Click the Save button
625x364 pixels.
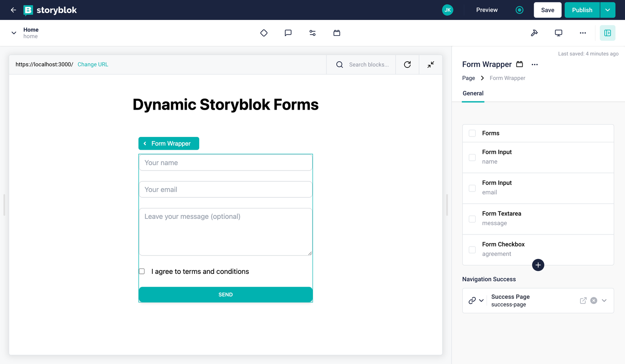pyautogui.click(x=548, y=10)
